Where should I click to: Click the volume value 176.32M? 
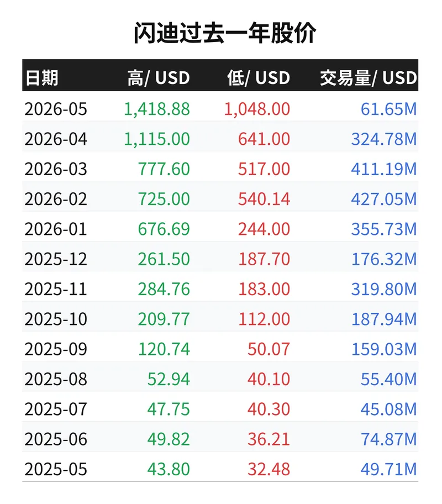[384, 259]
